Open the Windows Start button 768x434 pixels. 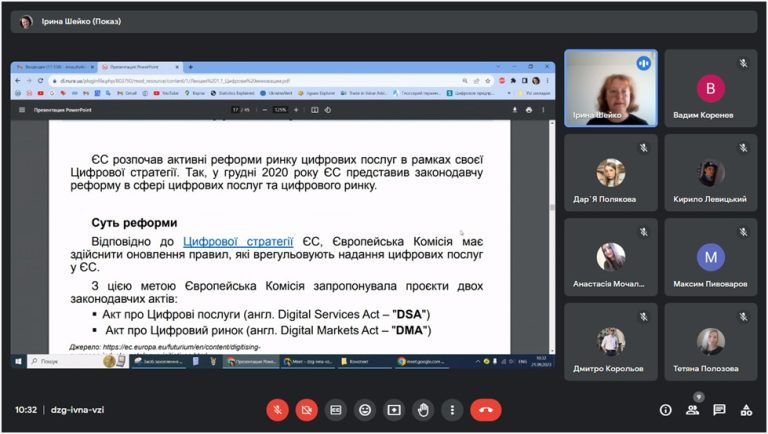pyautogui.click(x=19, y=362)
